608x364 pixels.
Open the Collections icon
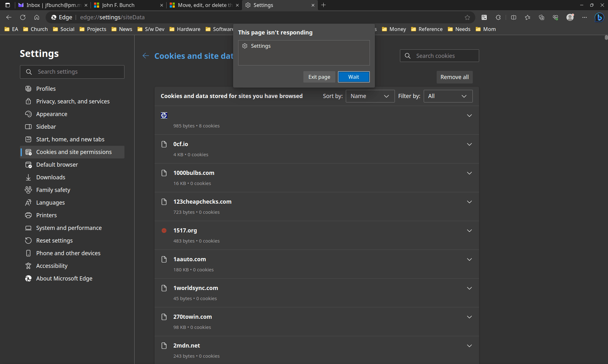(x=541, y=17)
